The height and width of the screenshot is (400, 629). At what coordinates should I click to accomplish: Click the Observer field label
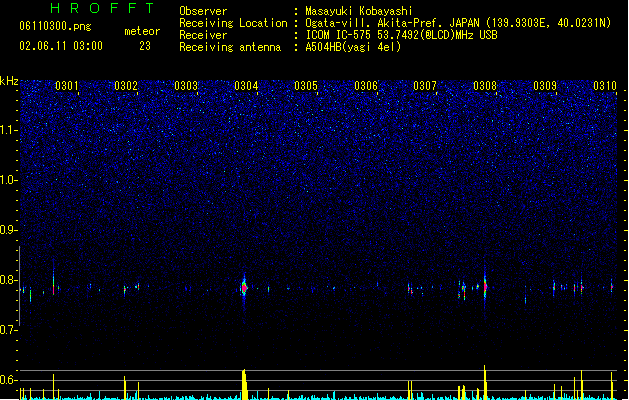[203, 11]
